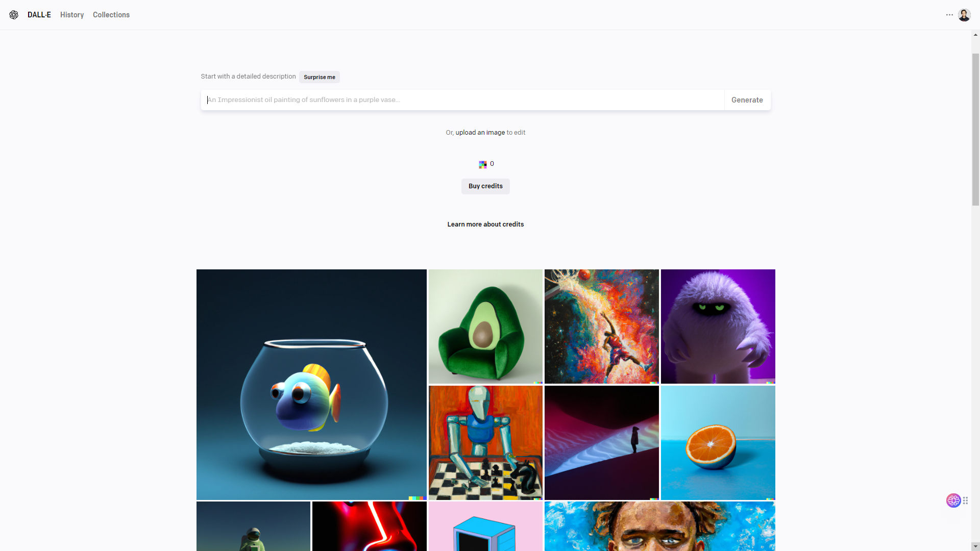980x551 pixels.
Task: Click the Generate button
Action: [747, 99]
